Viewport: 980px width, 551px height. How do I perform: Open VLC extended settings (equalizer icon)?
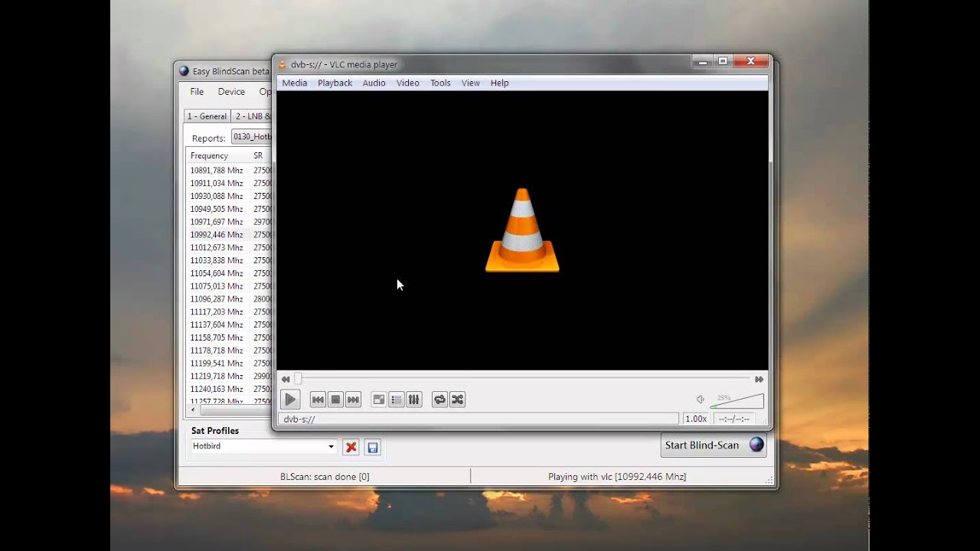414,399
